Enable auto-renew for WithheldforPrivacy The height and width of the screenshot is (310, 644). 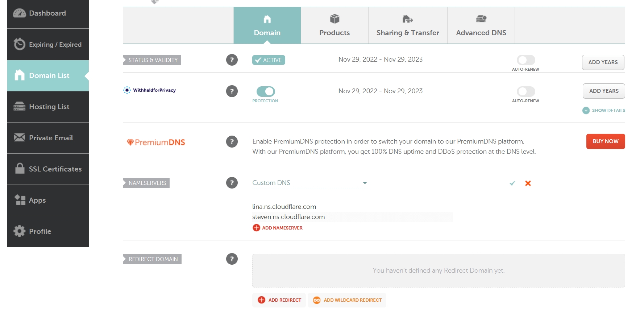click(x=525, y=91)
